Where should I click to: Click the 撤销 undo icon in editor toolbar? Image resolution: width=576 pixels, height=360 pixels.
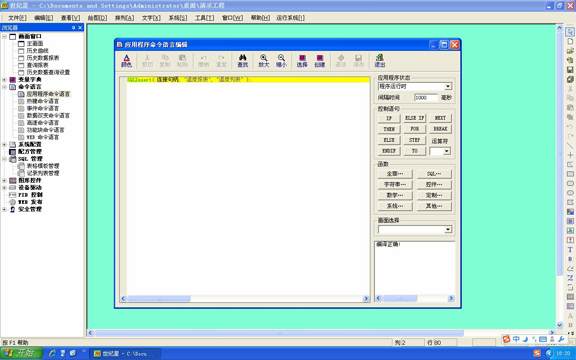203,61
